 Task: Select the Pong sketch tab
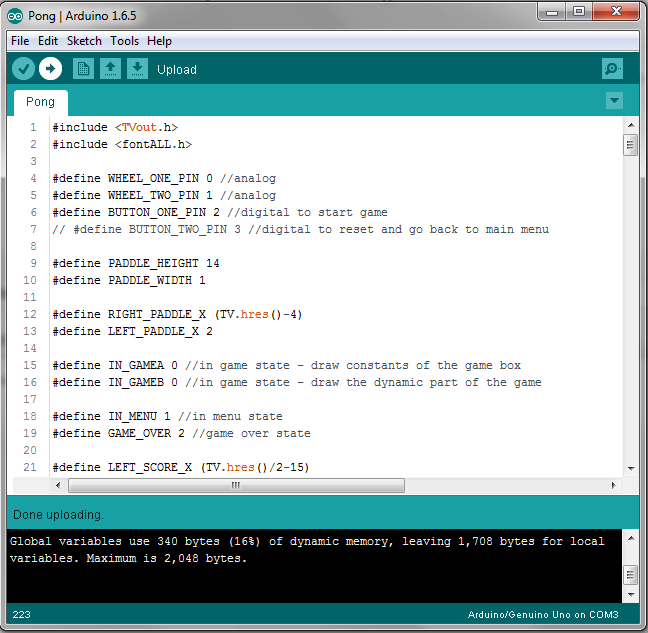click(x=40, y=102)
